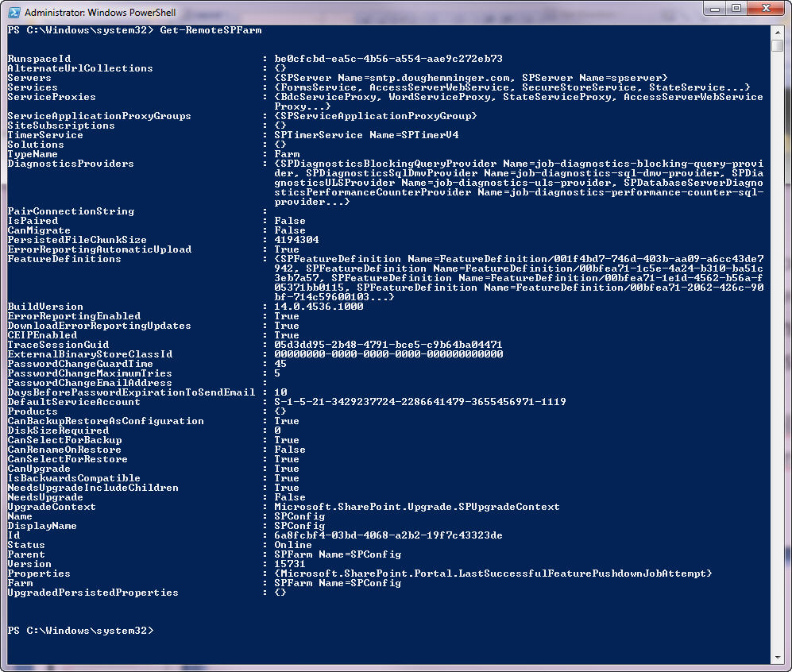Image resolution: width=792 pixels, height=672 pixels.
Task: Click the Servers value with smtp.doughemminger.com
Action: click(471, 78)
